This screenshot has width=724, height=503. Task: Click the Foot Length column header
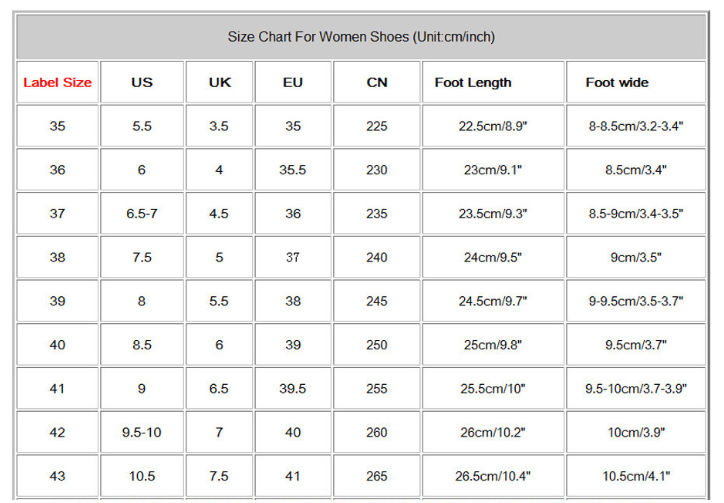tap(473, 83)
